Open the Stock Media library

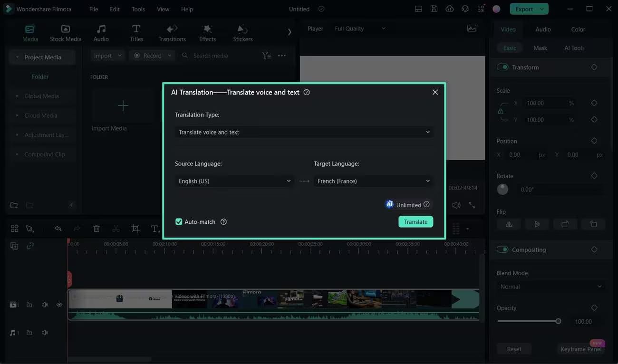tap(66, 33)
